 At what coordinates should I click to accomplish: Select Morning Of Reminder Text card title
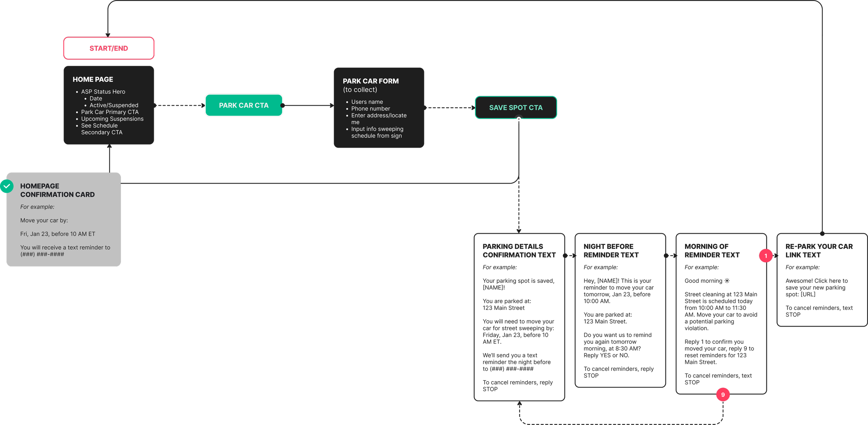[712, 251]
